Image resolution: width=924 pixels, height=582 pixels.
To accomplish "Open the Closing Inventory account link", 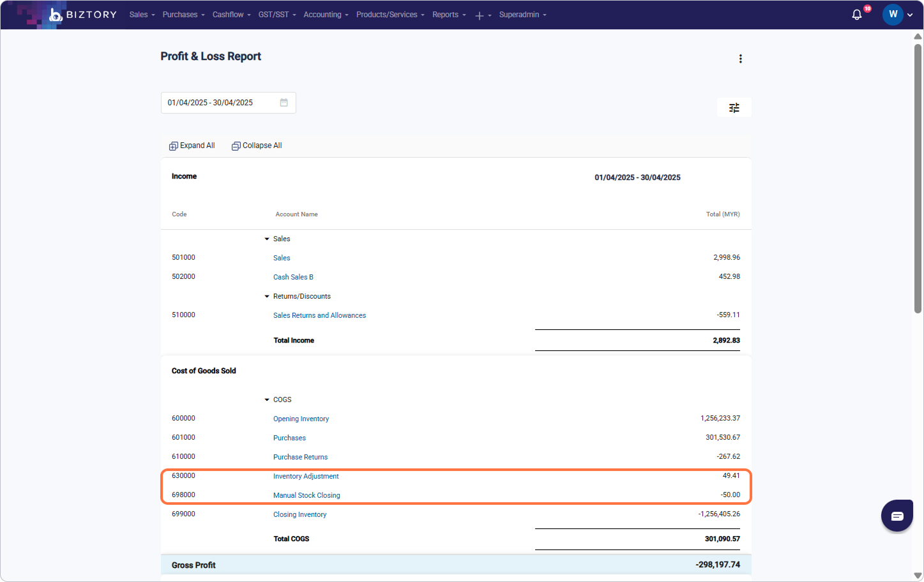I will point(299,514).
